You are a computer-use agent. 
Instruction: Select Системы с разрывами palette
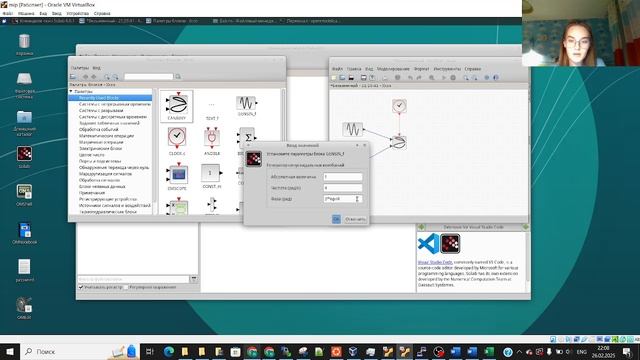coord(101,111)
